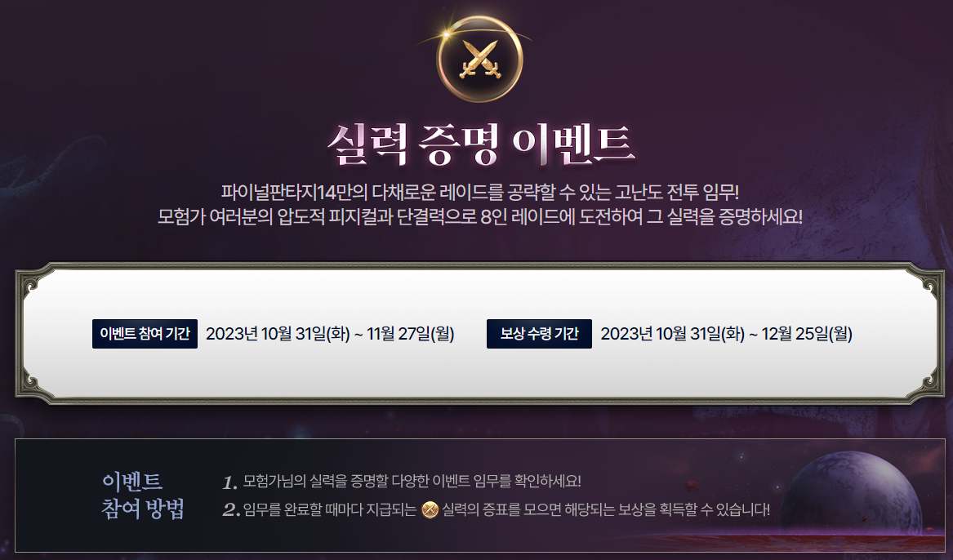Click the crossed swords emblem icon

pyautogui.click(x=479, y=59)
